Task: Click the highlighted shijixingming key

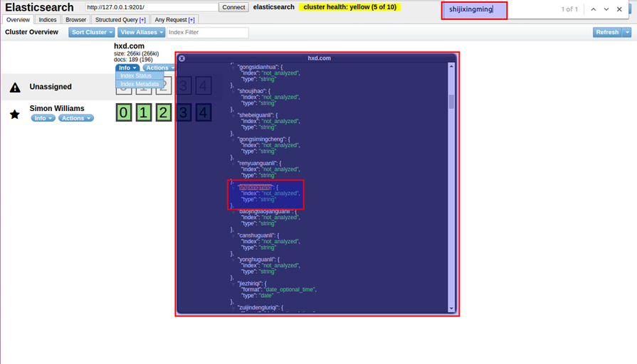Action: click(x=255, y=188)
